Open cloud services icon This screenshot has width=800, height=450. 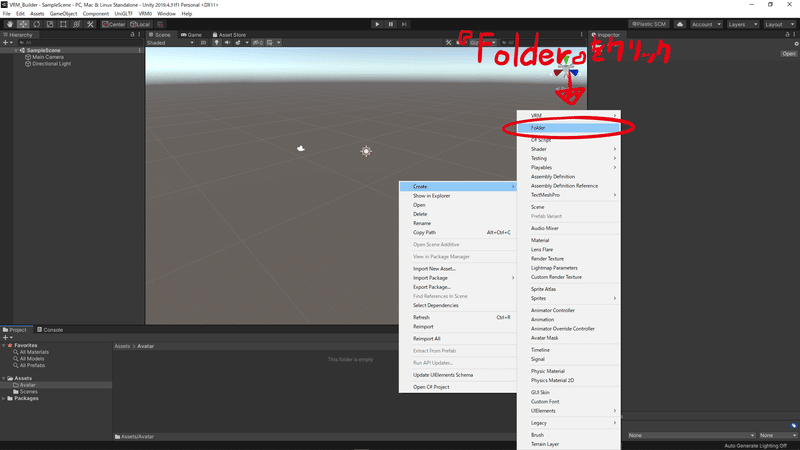tap(680, 24)
